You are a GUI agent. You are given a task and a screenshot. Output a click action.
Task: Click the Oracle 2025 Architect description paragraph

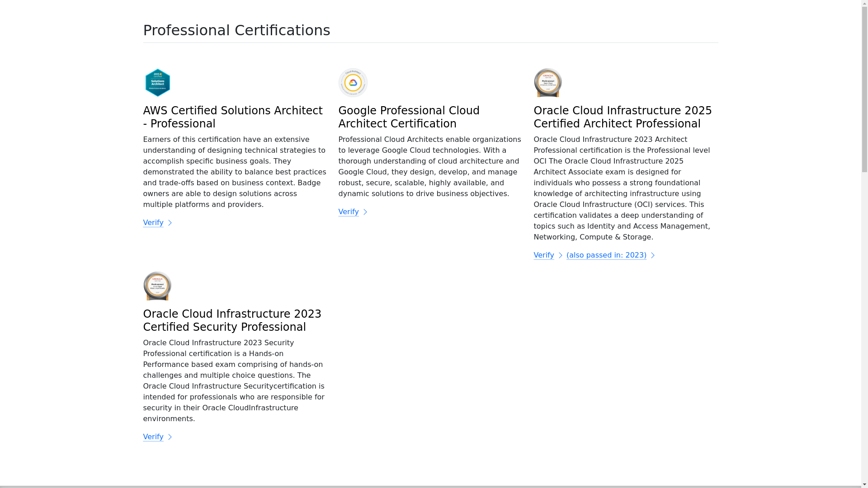click(622, 188)
